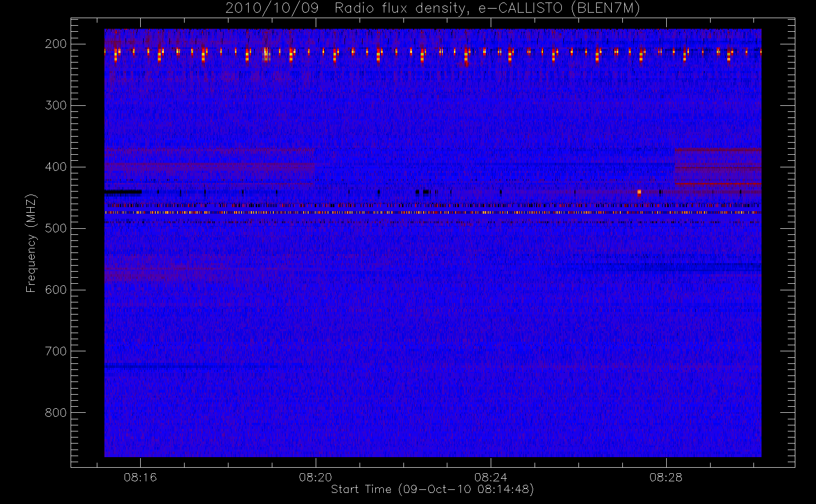
Task: Click the 800 frequency tick label
Action: [56, 413]
